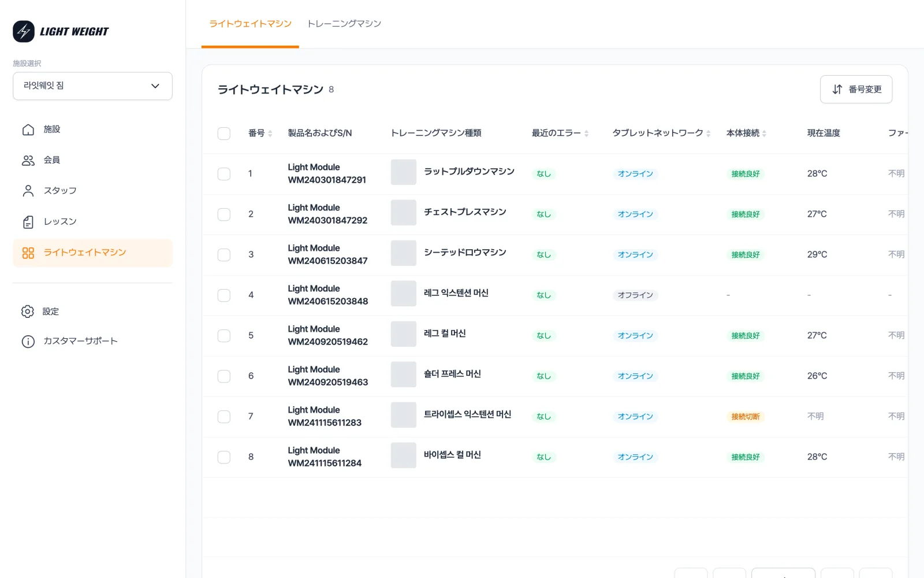Click the 接続良好 badge in row 8

(x=746, y=457)
